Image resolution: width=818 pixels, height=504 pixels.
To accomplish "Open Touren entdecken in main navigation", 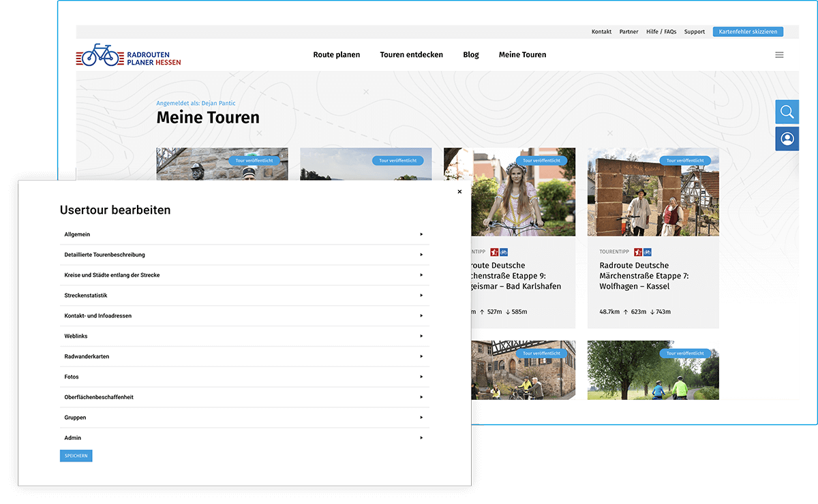I will pyautogui.click(x=412, y=54).
